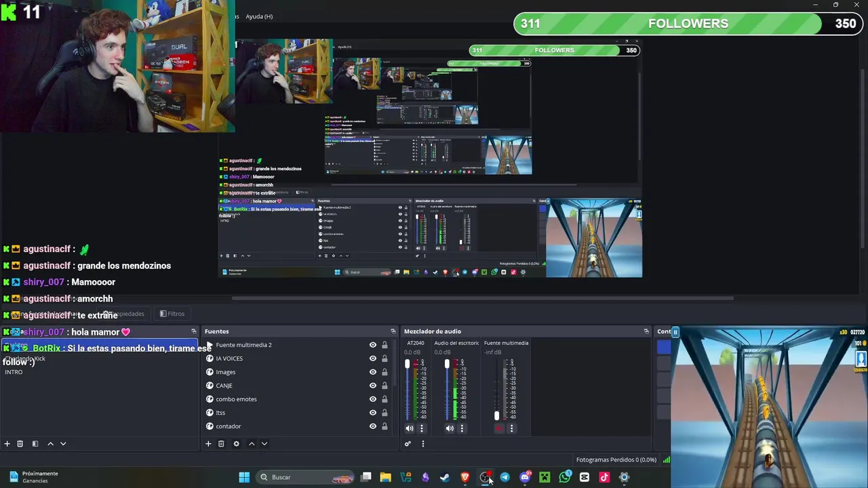
Task: Select the IA VOICES source row
Action: click(298, 359)
